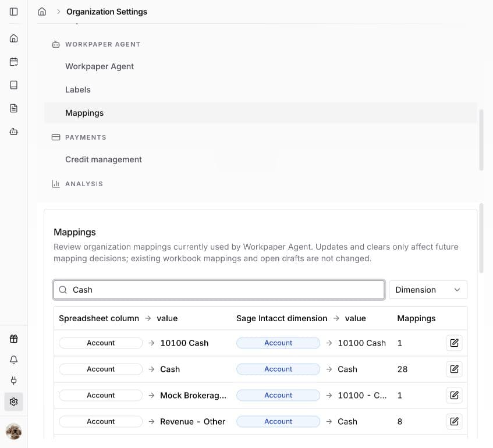Image resolution: width=493 pixels, height=448 pixels.
Task: Click the Revenue - Other value
Action: [x=193, y=421]
